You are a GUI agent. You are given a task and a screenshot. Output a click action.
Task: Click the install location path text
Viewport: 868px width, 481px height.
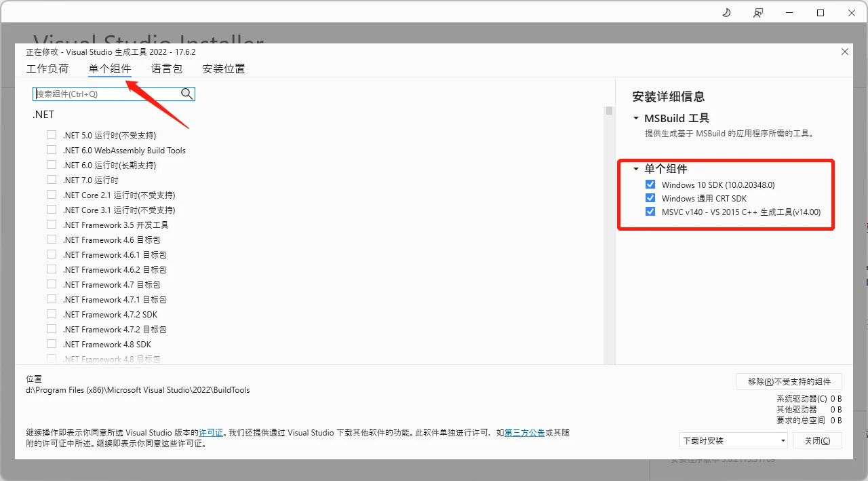(x=138, y=390)
